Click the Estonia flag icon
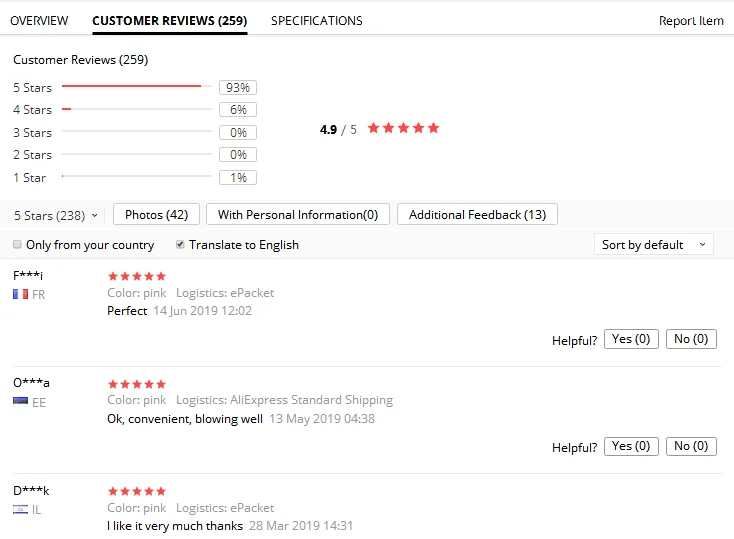The width and height of the screenshot is (734, 539). coord(20,401)
